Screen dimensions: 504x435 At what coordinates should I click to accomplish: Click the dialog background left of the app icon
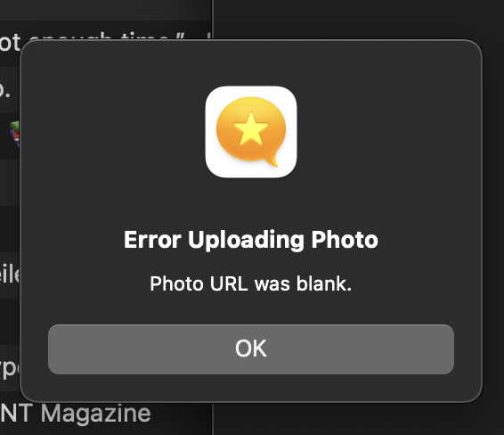(112, 132)
